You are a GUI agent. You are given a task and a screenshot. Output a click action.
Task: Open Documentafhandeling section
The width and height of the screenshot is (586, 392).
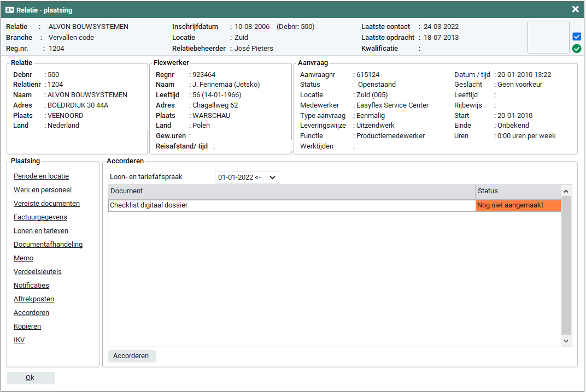coord(48,245)
